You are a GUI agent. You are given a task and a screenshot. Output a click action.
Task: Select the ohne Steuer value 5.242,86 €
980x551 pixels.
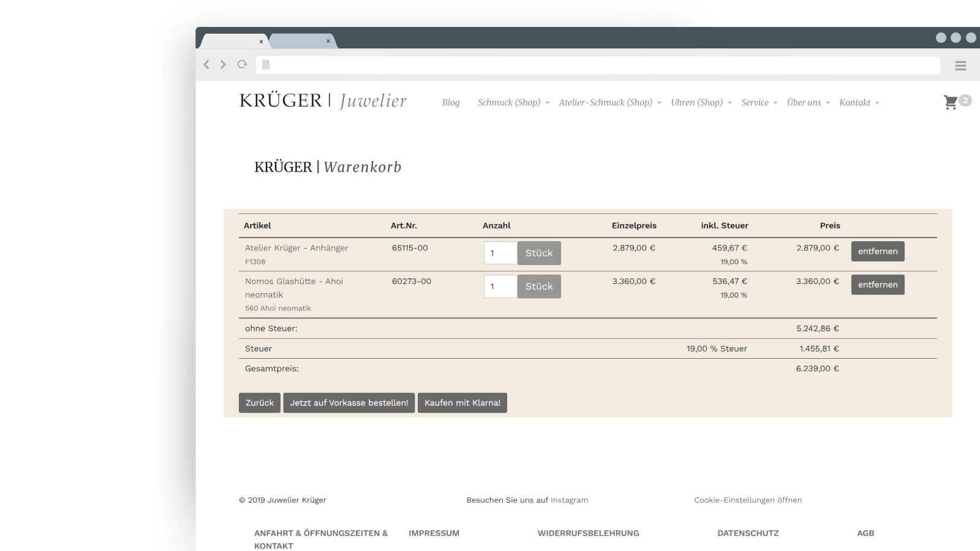pos(818,329)
